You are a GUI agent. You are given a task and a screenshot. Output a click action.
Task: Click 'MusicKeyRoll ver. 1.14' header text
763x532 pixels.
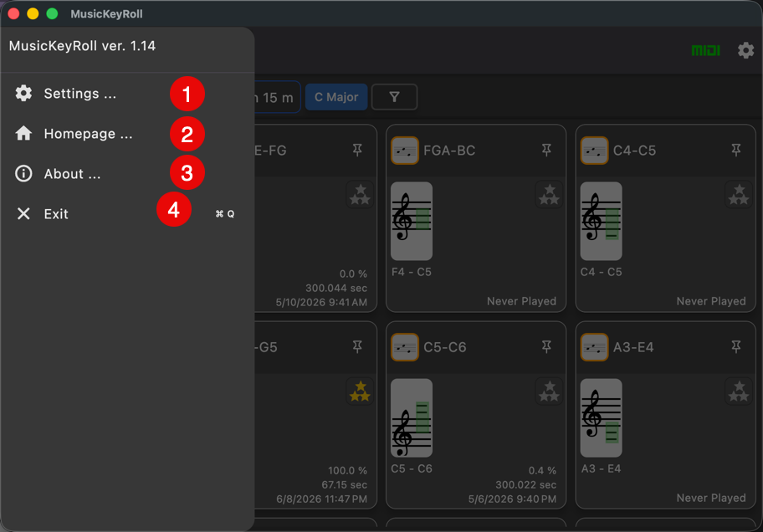click(82, 46)
